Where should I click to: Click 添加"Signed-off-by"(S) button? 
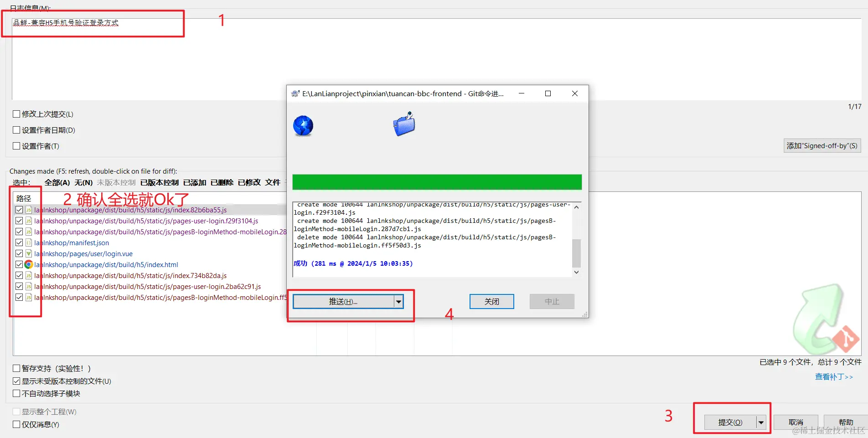pos(822,146)
